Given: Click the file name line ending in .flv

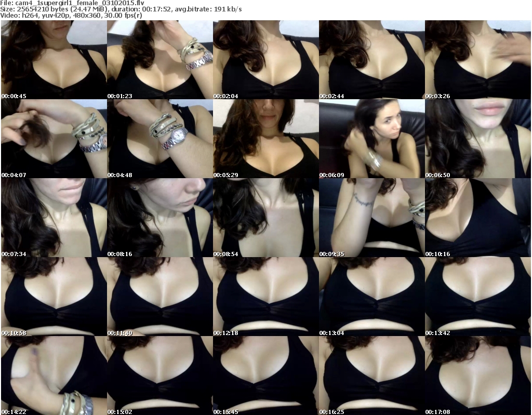Looking at the screenshot, I should pyautogui.click(x=72, y=3).
